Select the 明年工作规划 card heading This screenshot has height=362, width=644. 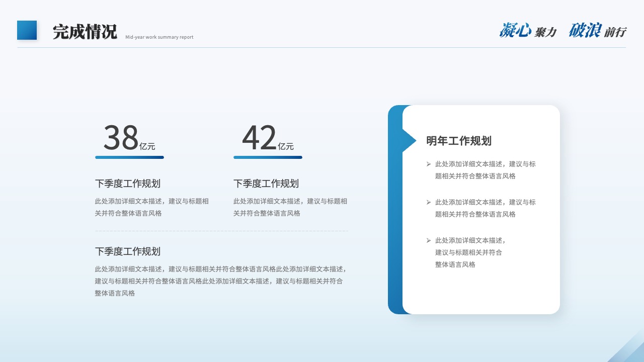tap(459, 141)
